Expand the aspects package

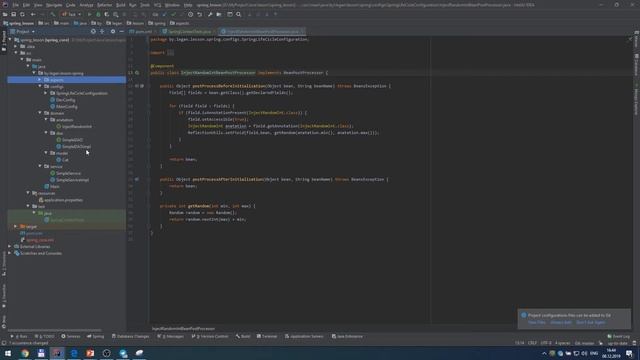tap(40, 80)
